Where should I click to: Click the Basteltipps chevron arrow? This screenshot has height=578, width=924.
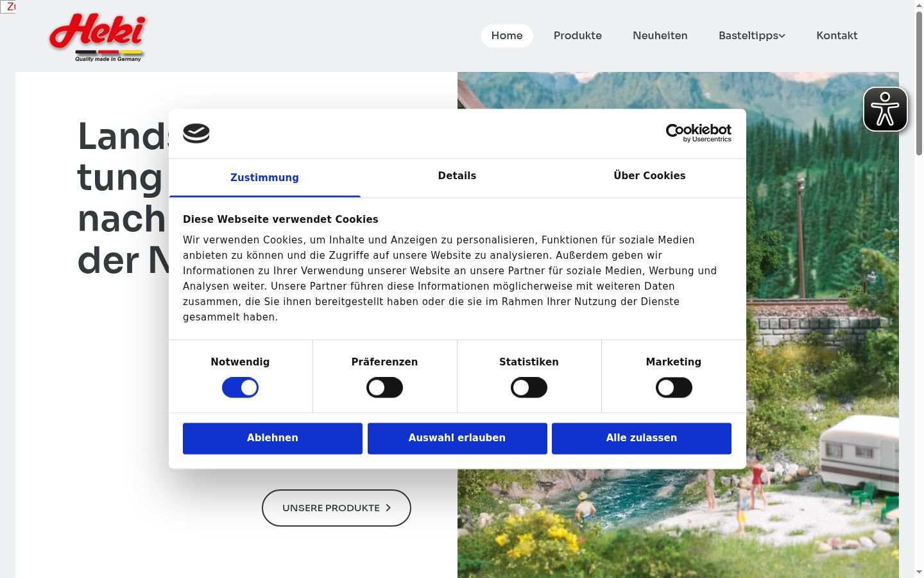click(x=782, y=36)
